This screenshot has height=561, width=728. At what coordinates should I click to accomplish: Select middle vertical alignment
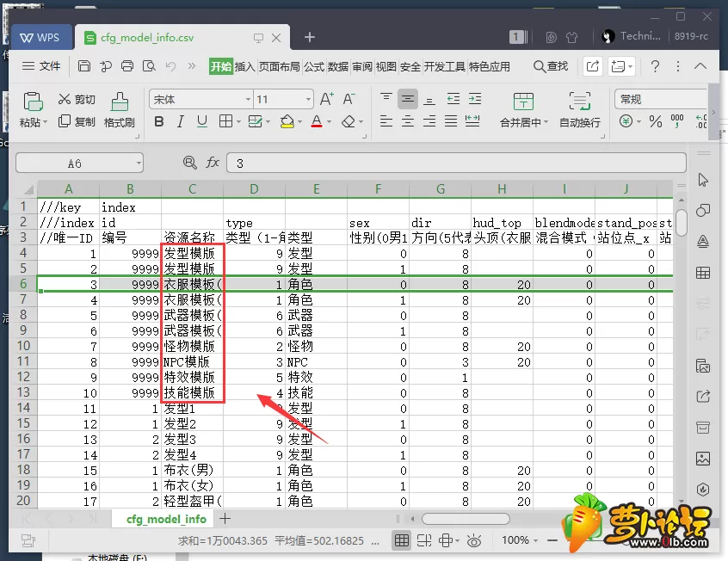[408, 98]
